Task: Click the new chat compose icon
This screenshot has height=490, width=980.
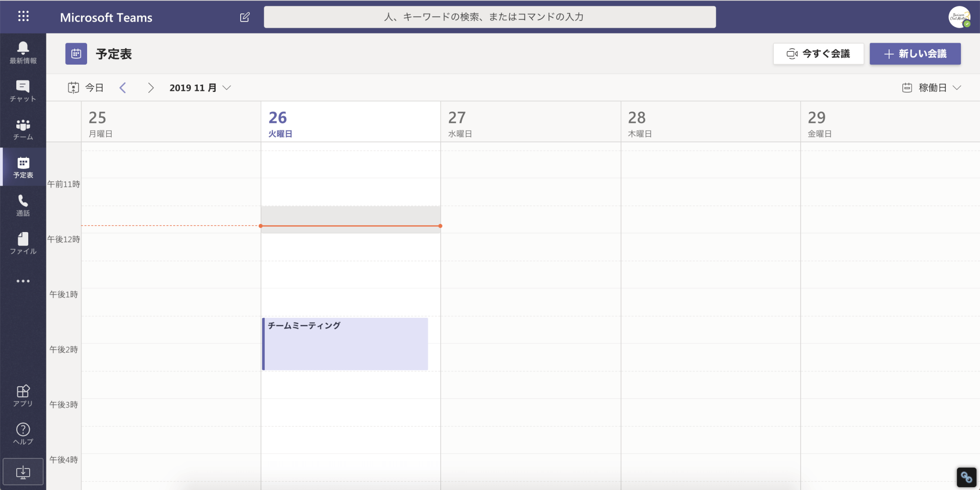Action: [245, 17]
